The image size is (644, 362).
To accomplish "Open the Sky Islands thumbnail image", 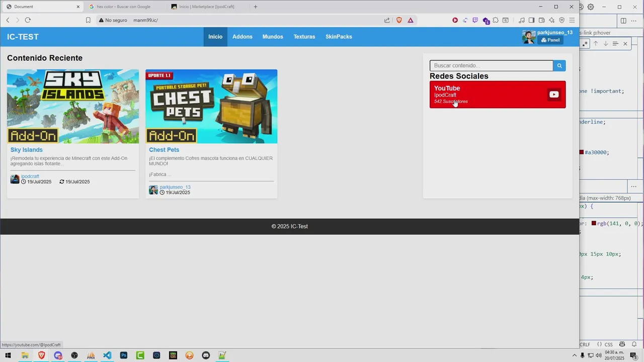I will [x=73, y=107].
